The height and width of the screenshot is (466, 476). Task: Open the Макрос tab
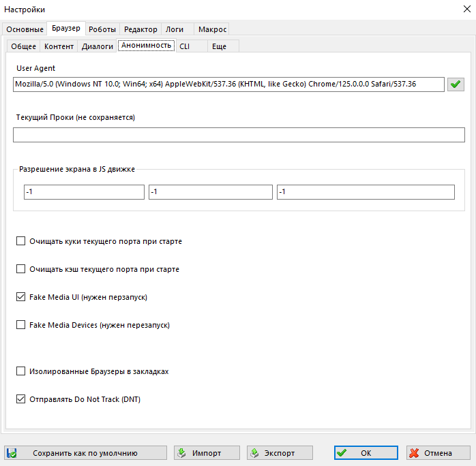211,29
